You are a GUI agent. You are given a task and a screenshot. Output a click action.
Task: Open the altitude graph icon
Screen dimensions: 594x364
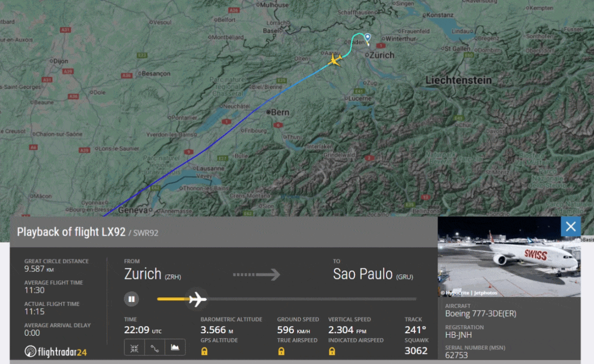pyautogui.click(x=174, y=347)
